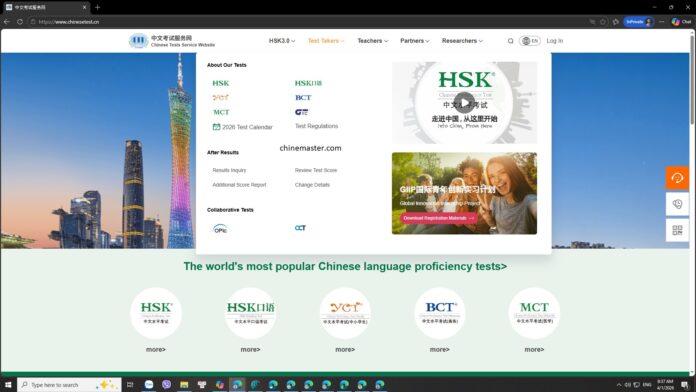This screenshot has height=392, width=696.
Task: Click the HSK口语 circular logo below the banner
Action: (250, 313)
